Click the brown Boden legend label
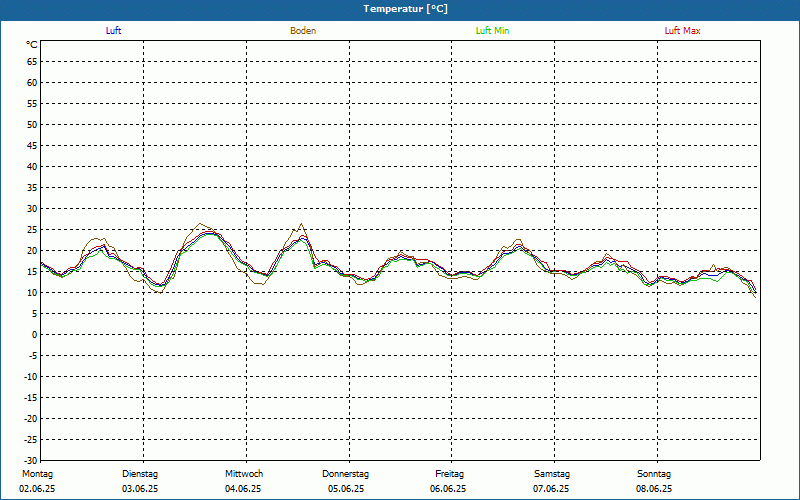The height and width of the screenshot is (500, 800). (x=303, y=31)
